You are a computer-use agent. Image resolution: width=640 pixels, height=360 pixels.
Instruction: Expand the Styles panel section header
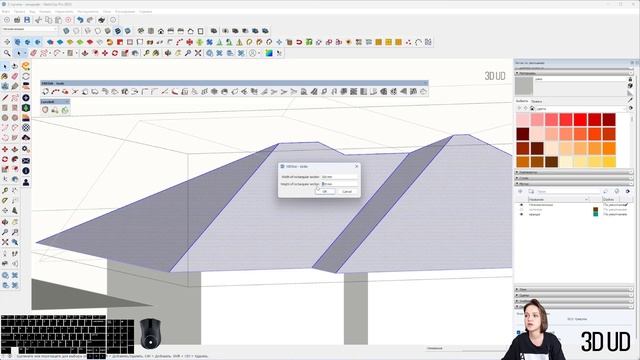pyautogui.click(x=573, y=178)
